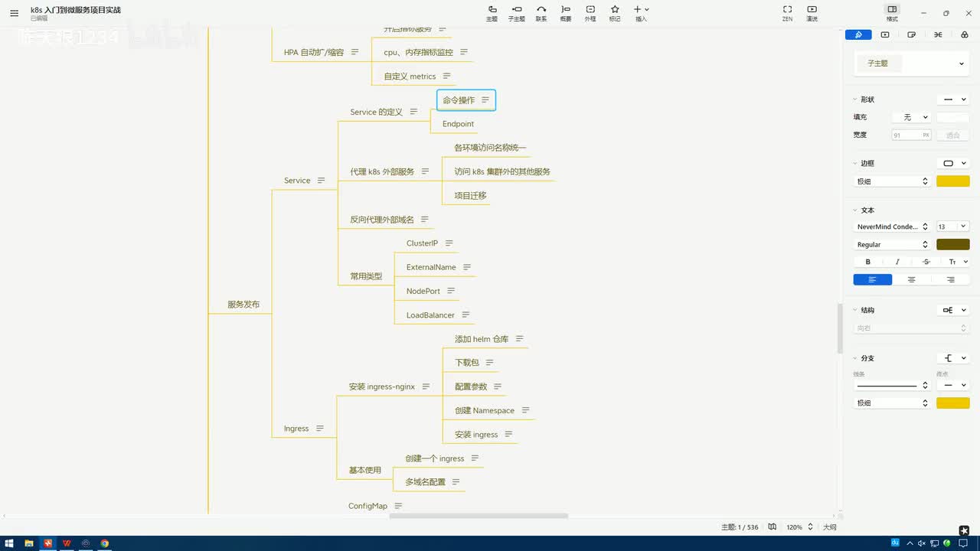Align text to the right
980x551 pixels.
950,279
